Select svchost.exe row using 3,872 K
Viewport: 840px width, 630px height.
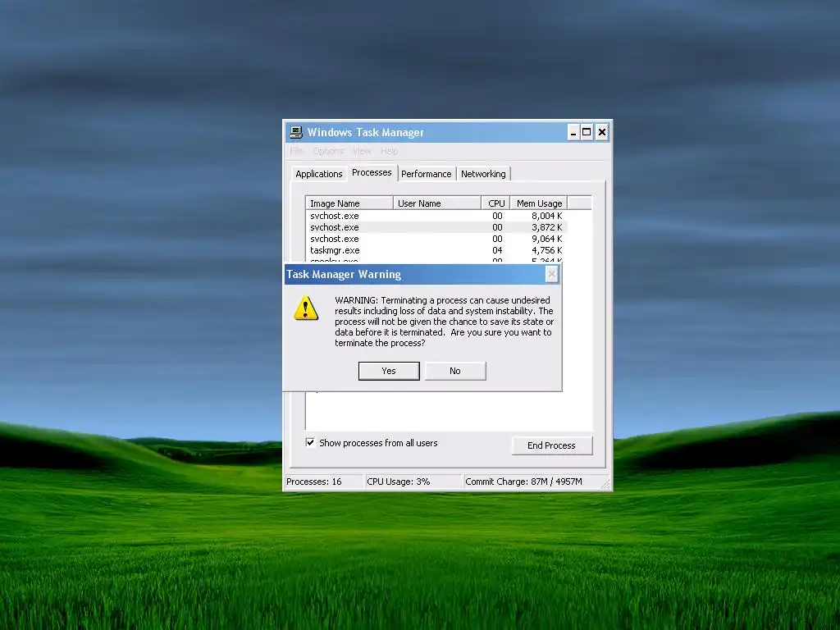pos(436,227)
